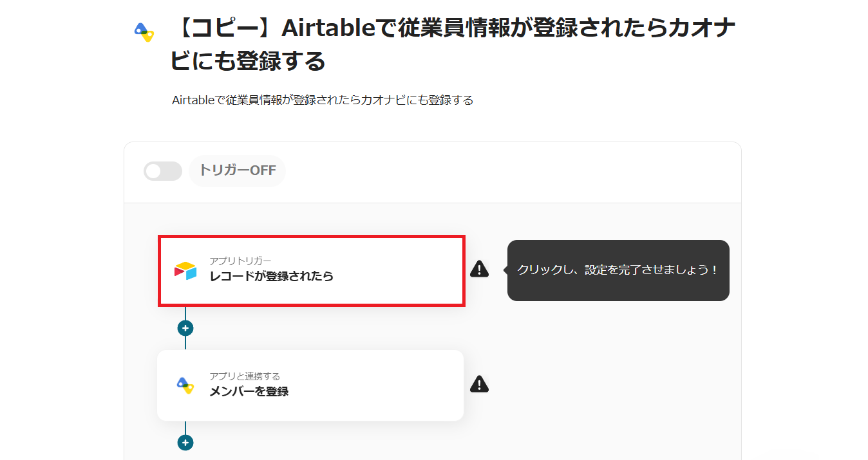This screenshot has height=460, width=868.
Task: Enable the trigger toggle switch
Action: pyautogui.click(x=162, y=171)
